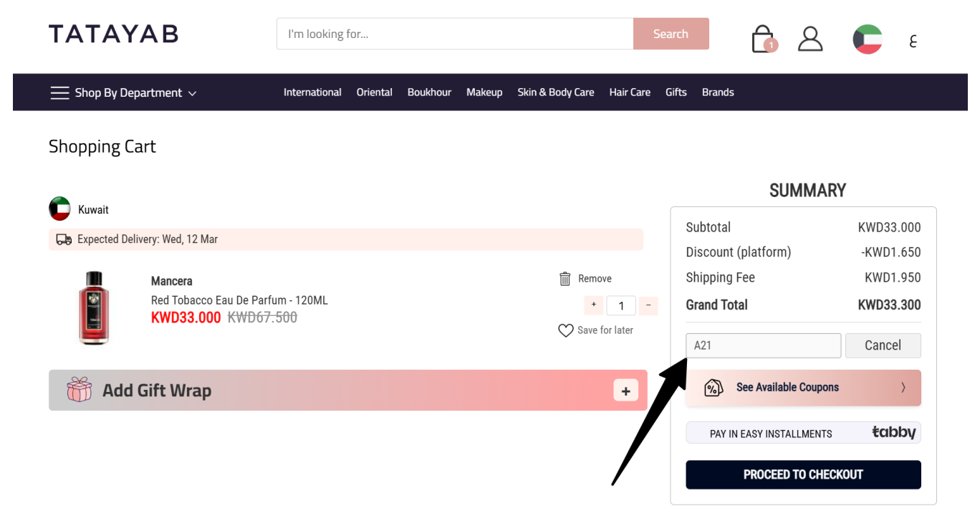Click Expected Delivery: Wed, 12 Mar text
This screenshot has width=980, height=516.
(148, 239)
